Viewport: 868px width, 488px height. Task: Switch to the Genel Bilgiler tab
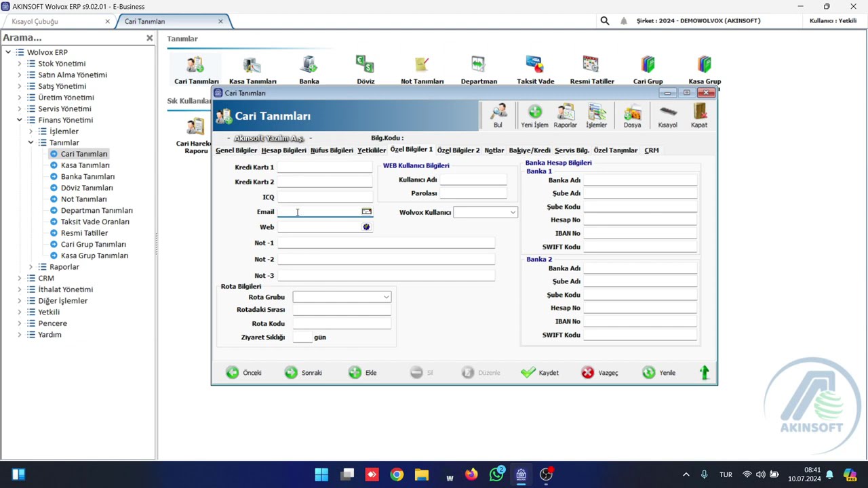[236, 150]
